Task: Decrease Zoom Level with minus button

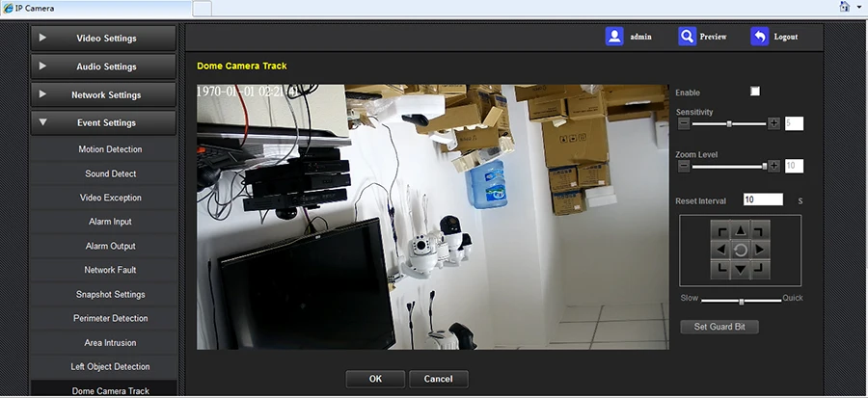Action: pos(684,166)
